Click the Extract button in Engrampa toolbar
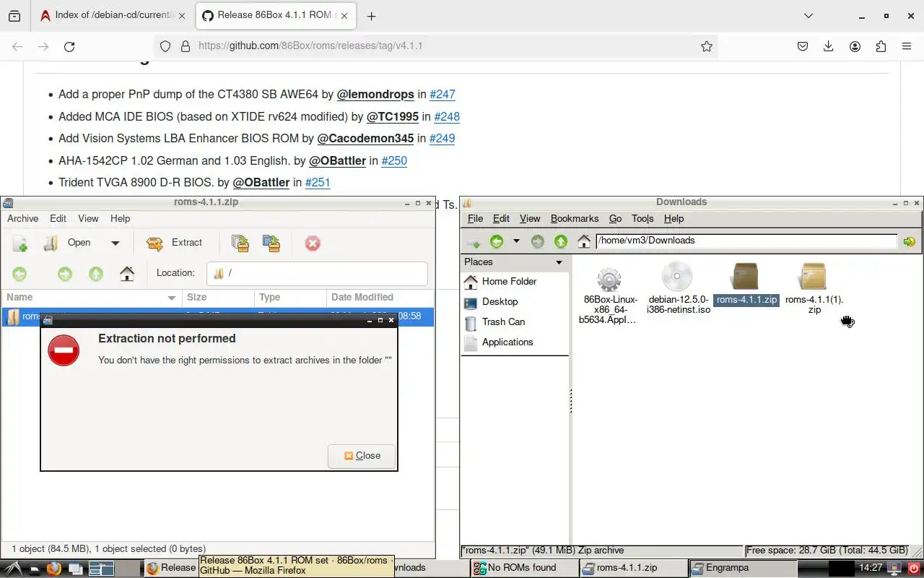924x578 pixels. [x=175, y=243]
